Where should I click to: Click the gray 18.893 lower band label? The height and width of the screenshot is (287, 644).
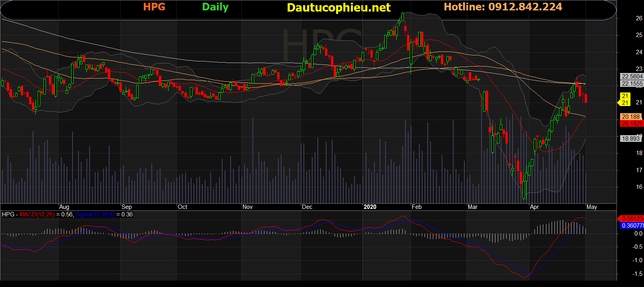tap(631, 139)
